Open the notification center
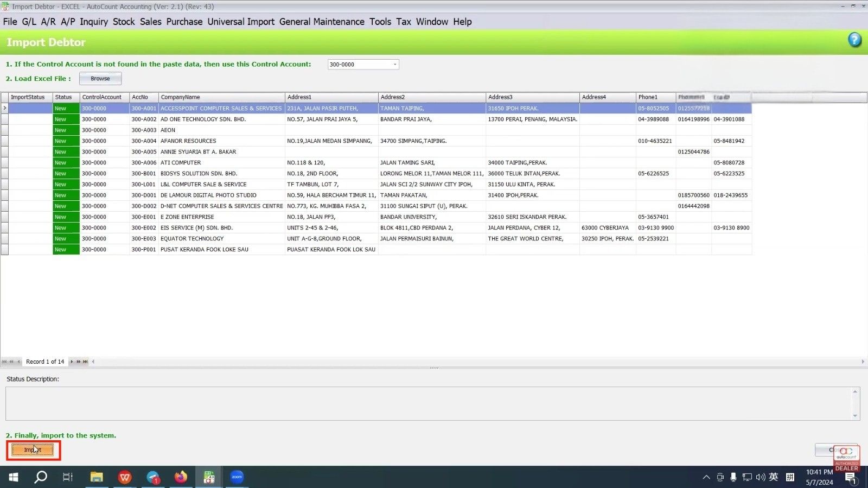 [851, 478]
